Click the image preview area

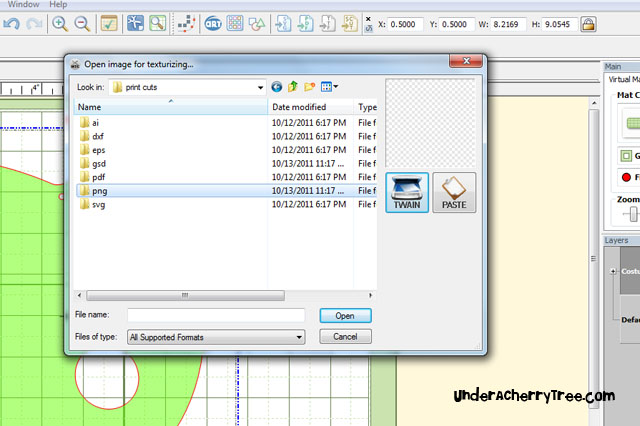point(430,123)
